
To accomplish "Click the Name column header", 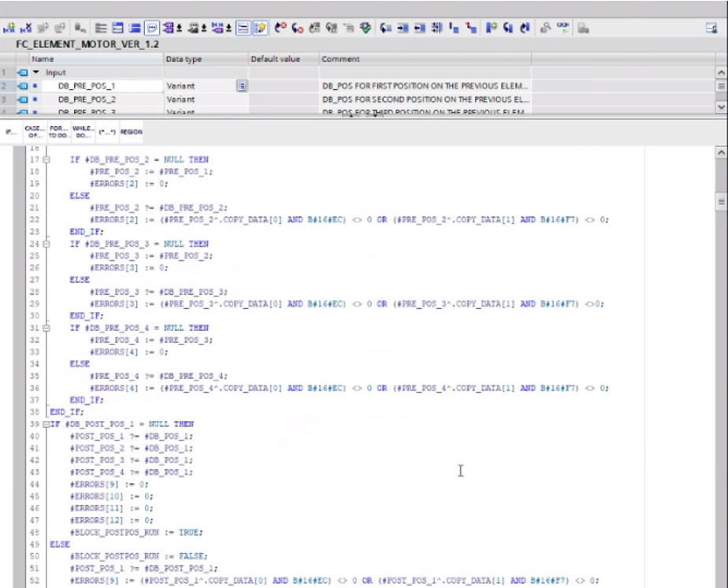I will [96, 59].
